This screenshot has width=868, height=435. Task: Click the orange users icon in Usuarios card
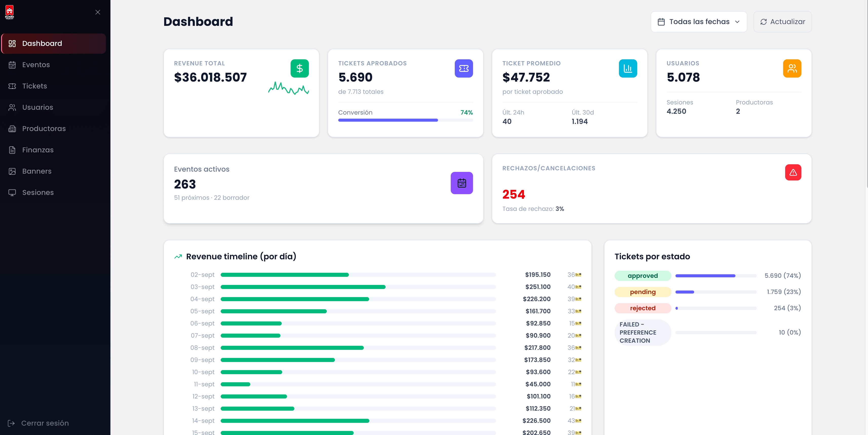(792, 68)
